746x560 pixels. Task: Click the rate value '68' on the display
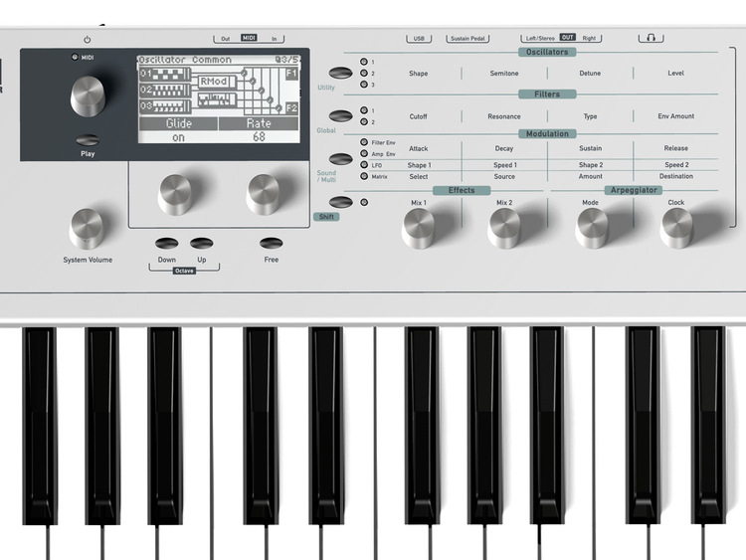259,137
